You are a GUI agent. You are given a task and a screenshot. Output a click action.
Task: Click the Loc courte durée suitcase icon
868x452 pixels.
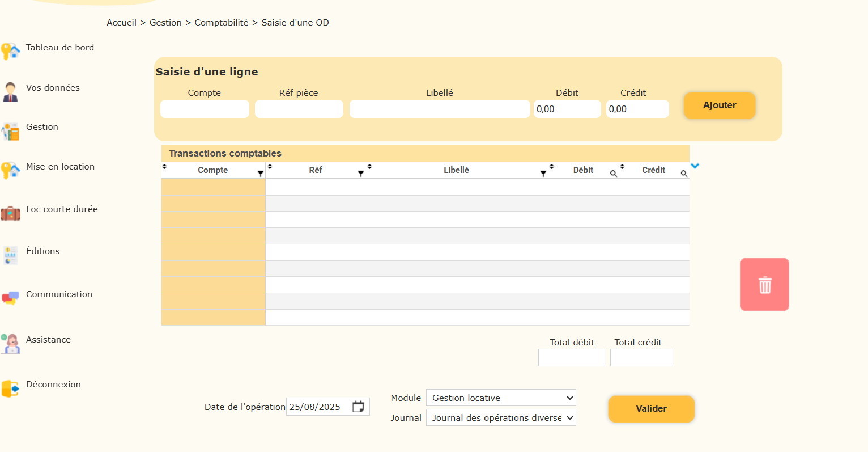pos(10,213)
